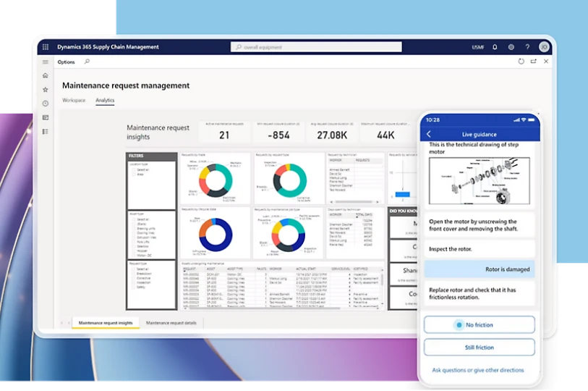Check Select all under Location type
The image size is (588, 391).
(x=132, y=169)
